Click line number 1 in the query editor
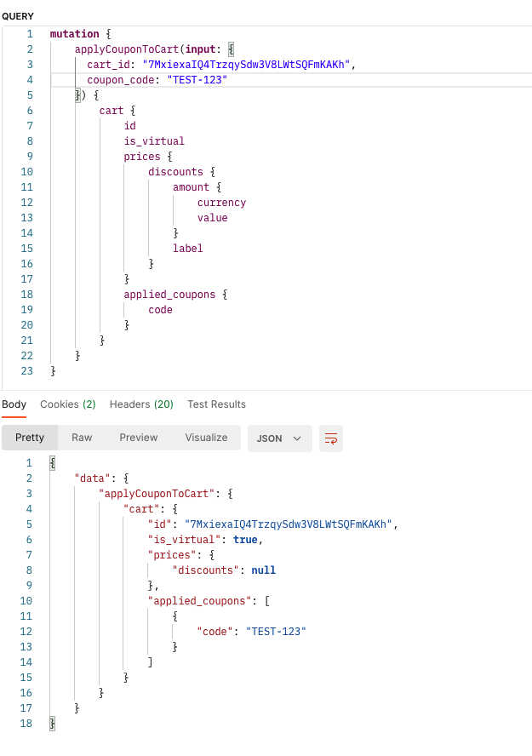532x756 pixels. pyautogui.click(x=30, y=33)
